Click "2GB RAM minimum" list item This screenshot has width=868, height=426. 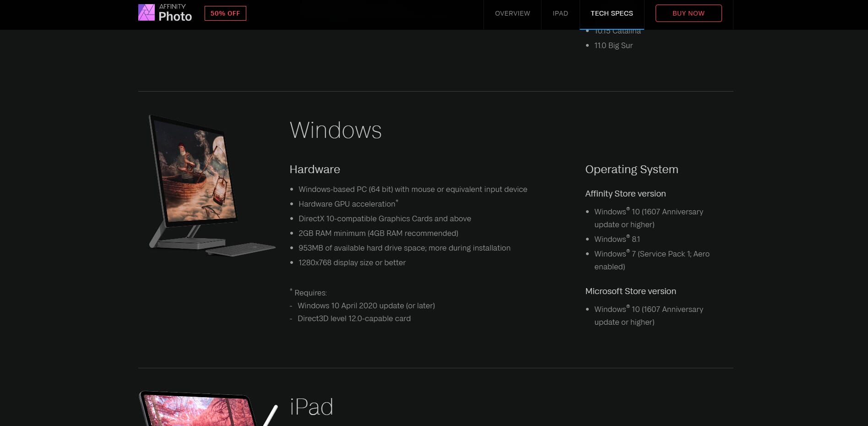(378, 233)
